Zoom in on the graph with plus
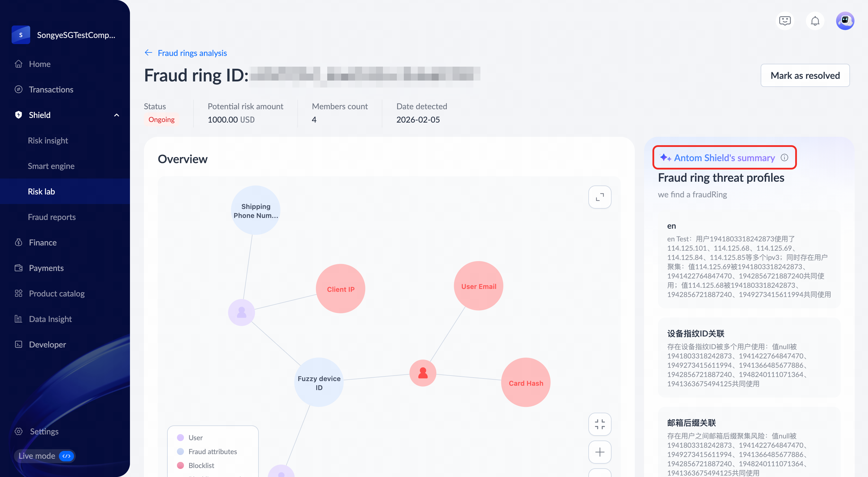The height and width of the screenshot is (477, 868). pos(599,452)
